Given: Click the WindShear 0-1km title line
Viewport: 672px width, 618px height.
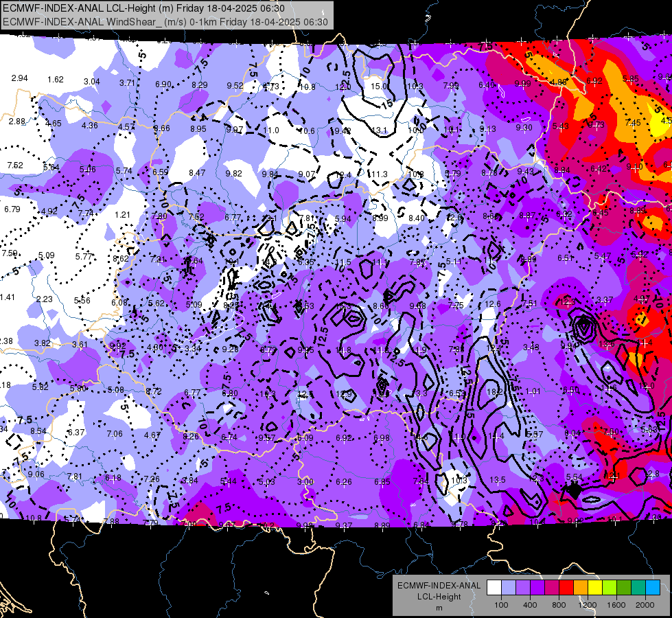Looking at the screenshot, I should 165,22.
